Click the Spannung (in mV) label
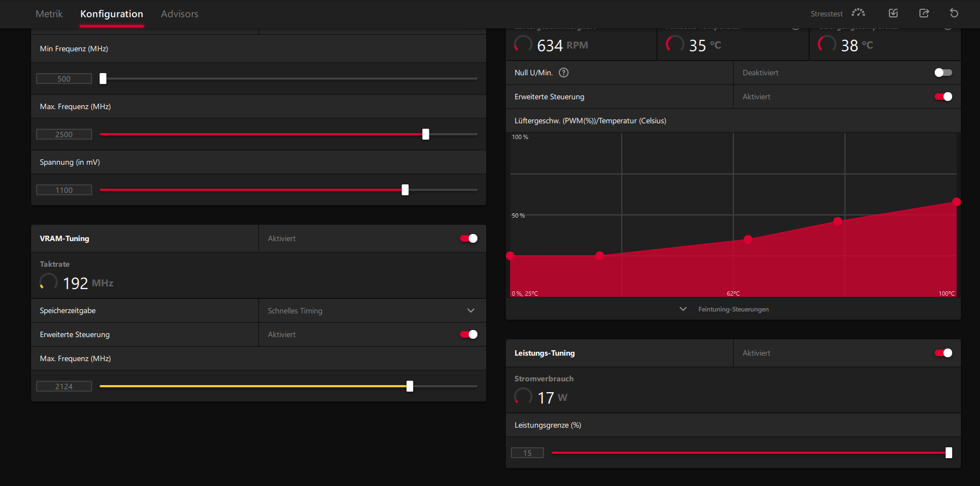The image size is (980, 486). pos(70,162)
